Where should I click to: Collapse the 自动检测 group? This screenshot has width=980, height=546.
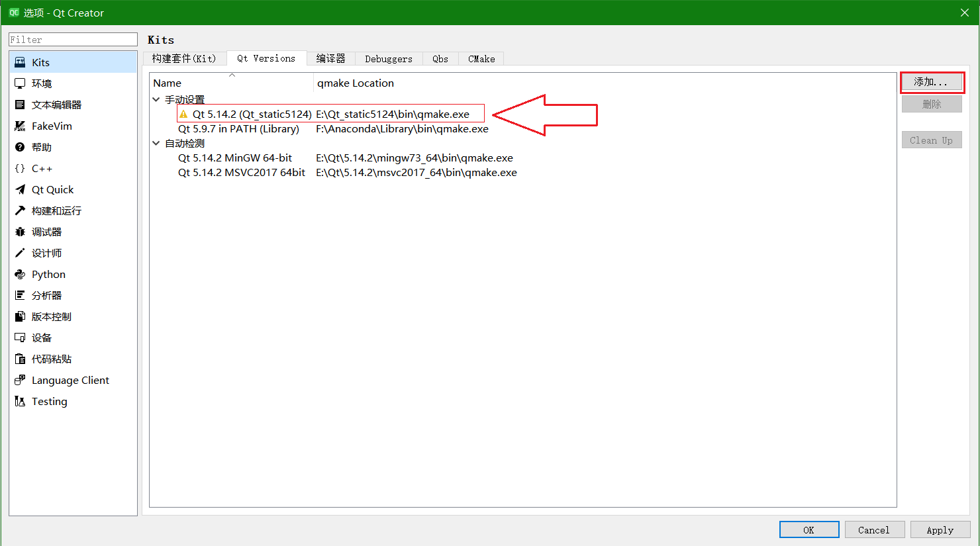tap(156, 143)
